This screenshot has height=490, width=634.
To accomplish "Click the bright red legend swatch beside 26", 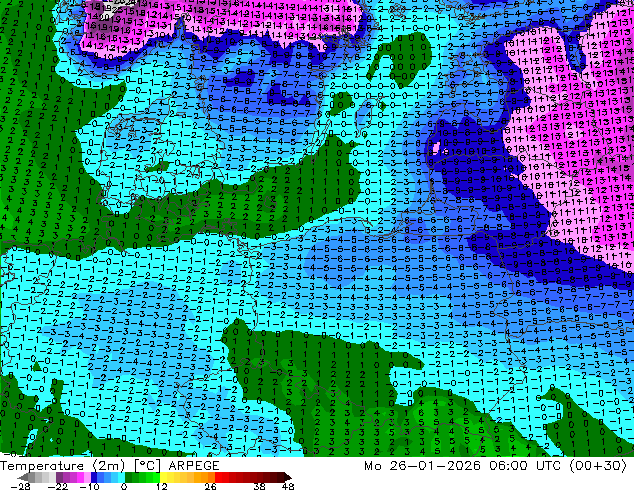I will [218, 477].
